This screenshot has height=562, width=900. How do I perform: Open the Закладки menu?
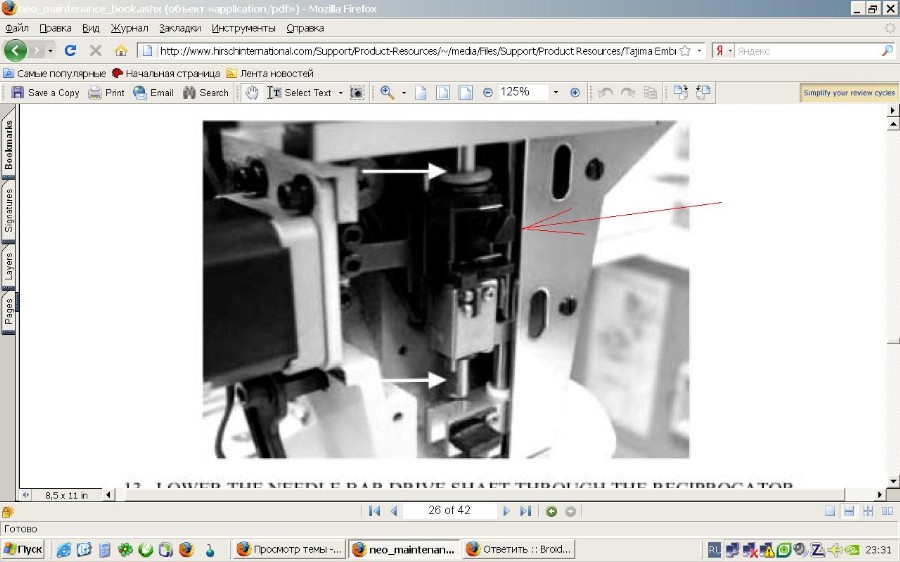point(179,28)
